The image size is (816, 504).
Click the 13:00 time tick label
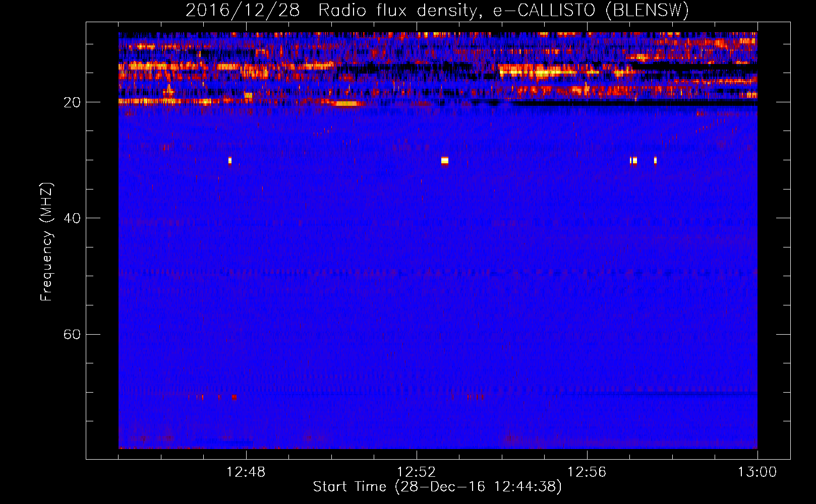757,472
